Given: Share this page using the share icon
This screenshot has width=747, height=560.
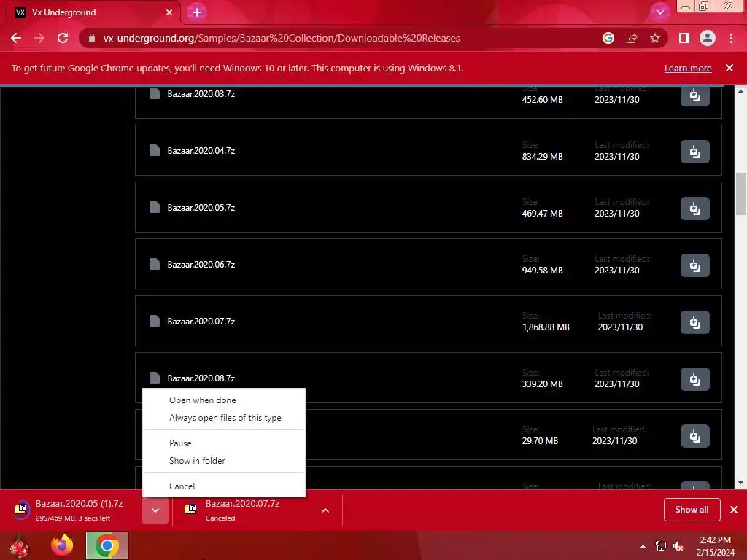Looking at the screenshot, I should coord(632,38).
